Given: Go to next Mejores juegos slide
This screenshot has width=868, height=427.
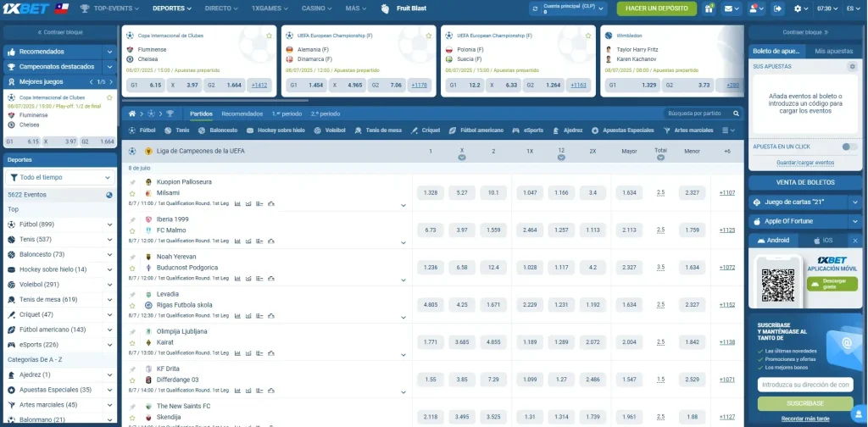Looking at the screenshot, I should coord(109,82).
